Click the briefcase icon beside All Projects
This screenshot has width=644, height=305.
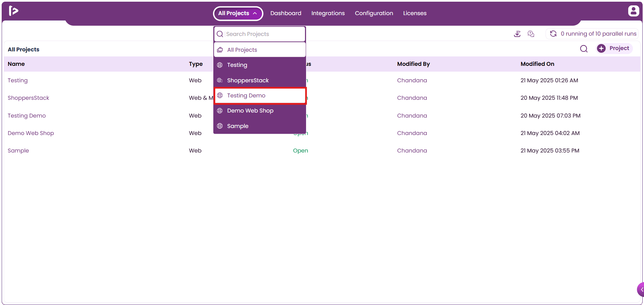point(220,50)
